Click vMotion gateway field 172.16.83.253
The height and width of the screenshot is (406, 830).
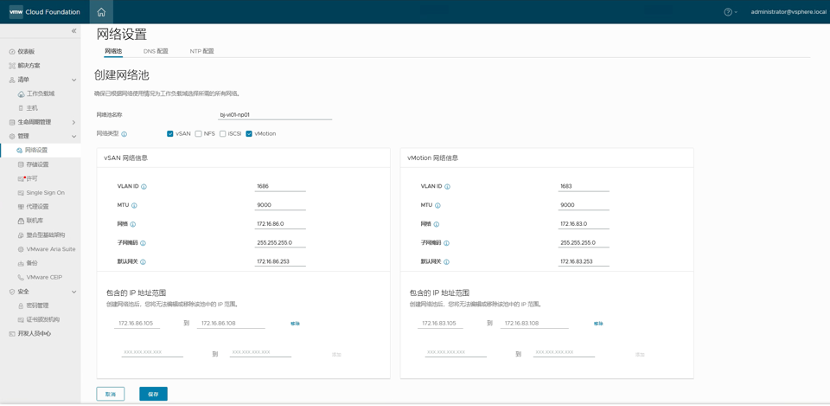[x=583, y=261]
